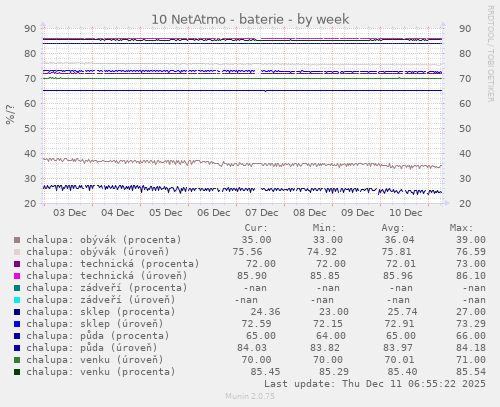Viewport: 500px width, 407px height.
Task: Select legend label chalupa: venku (procenta)
Action: [101, 372]
